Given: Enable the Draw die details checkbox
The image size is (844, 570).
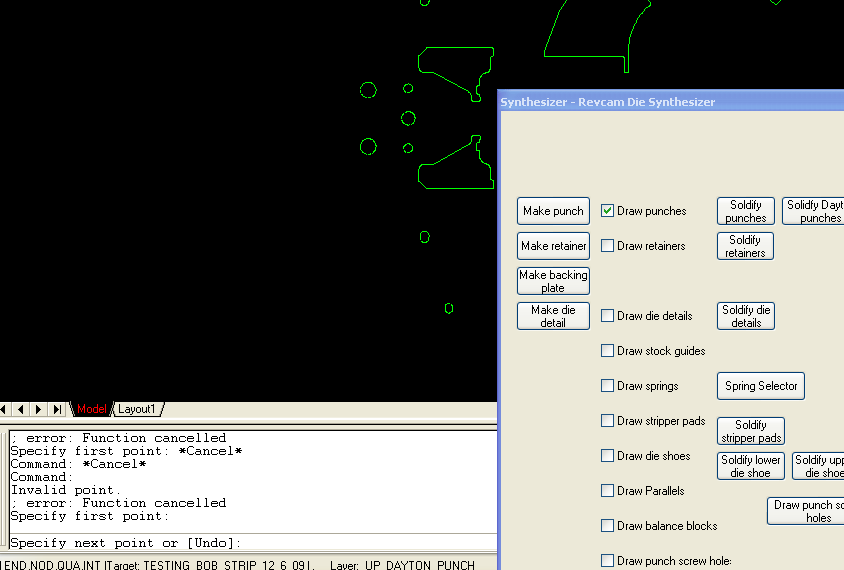Looking at the screenshot, I should coord(608,315).
